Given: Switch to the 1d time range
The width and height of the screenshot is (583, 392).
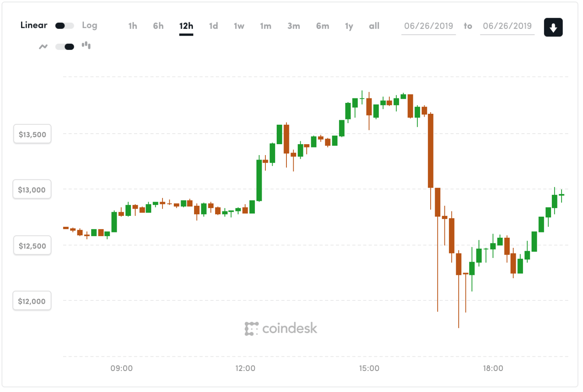Looking at the screenshot, I should click(214, 26).
